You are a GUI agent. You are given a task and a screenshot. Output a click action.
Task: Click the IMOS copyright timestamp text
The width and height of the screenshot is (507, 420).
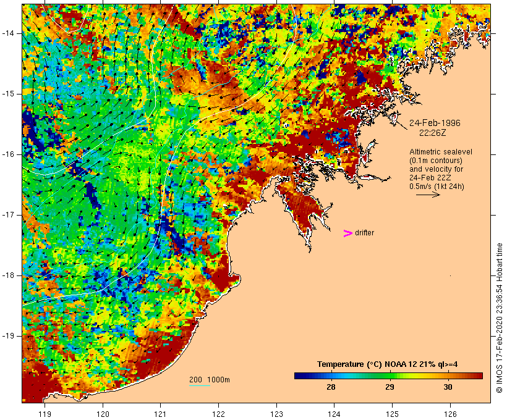(499, 318)
